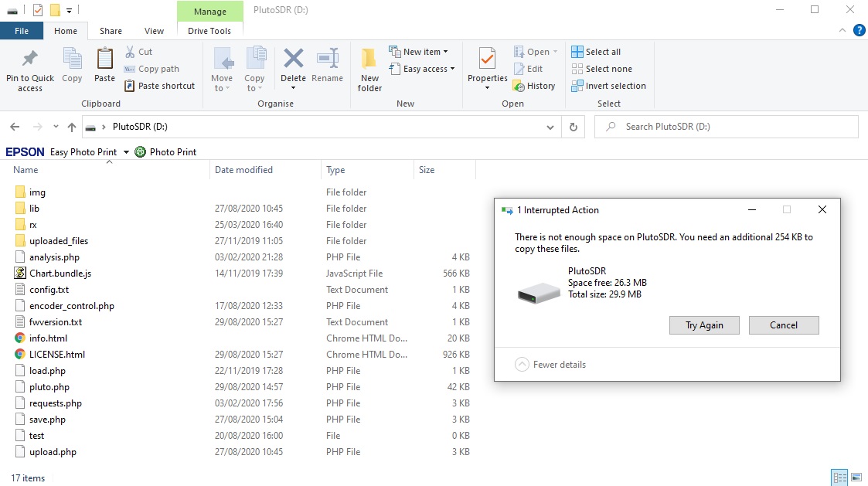868x486 pixels.
Task: Select the img folder
Action: (37, 192)
